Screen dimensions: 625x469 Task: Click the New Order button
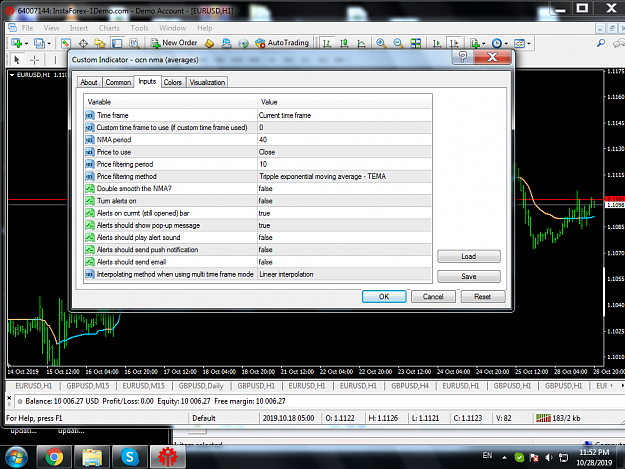pos(174,43)
